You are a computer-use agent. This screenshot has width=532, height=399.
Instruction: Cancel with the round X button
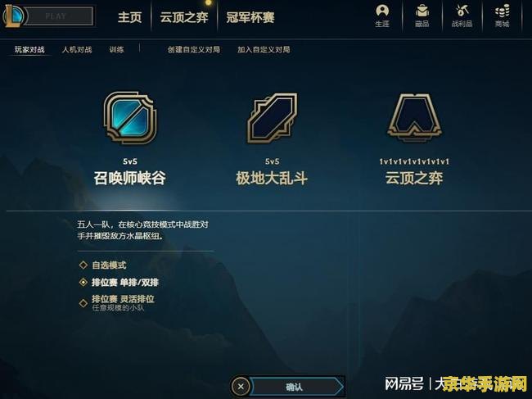(x=241, y=387)
